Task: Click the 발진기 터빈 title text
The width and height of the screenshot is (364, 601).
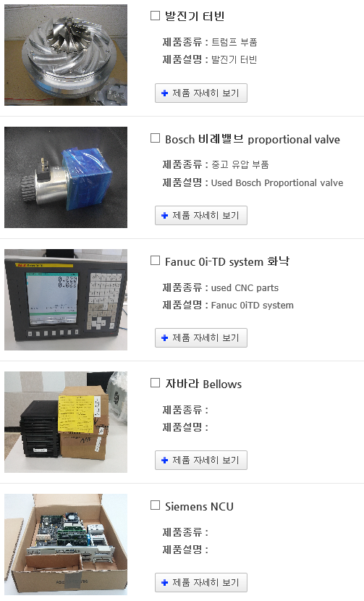Action: (195, 16)
